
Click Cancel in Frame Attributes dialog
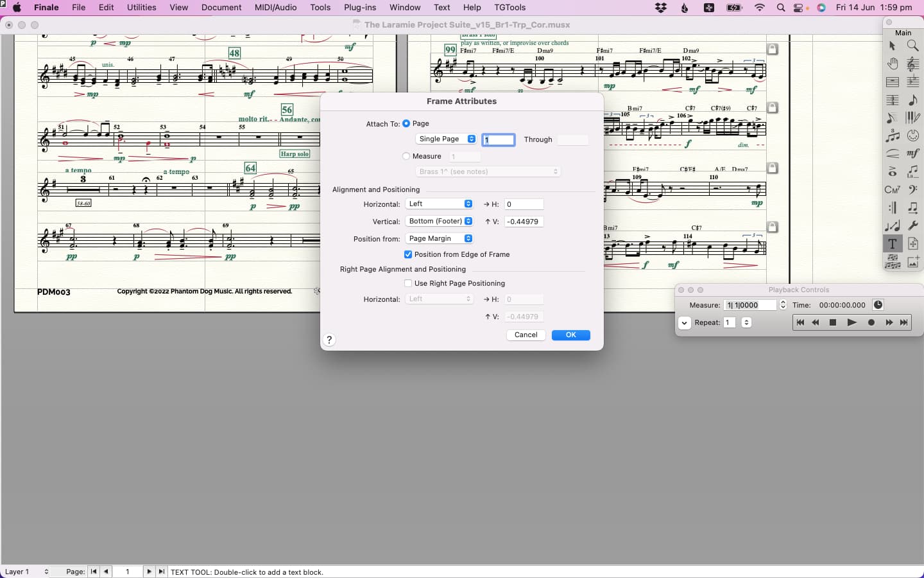point(526,335)
